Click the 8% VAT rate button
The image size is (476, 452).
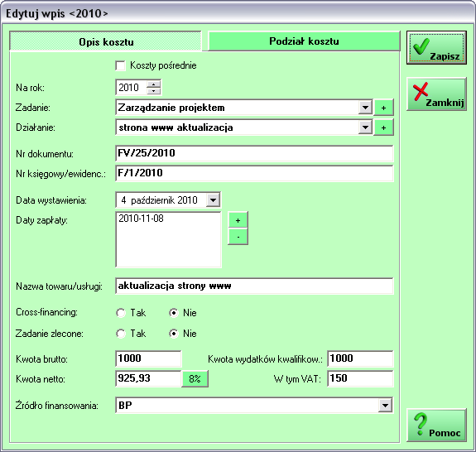tap(195, 379)
